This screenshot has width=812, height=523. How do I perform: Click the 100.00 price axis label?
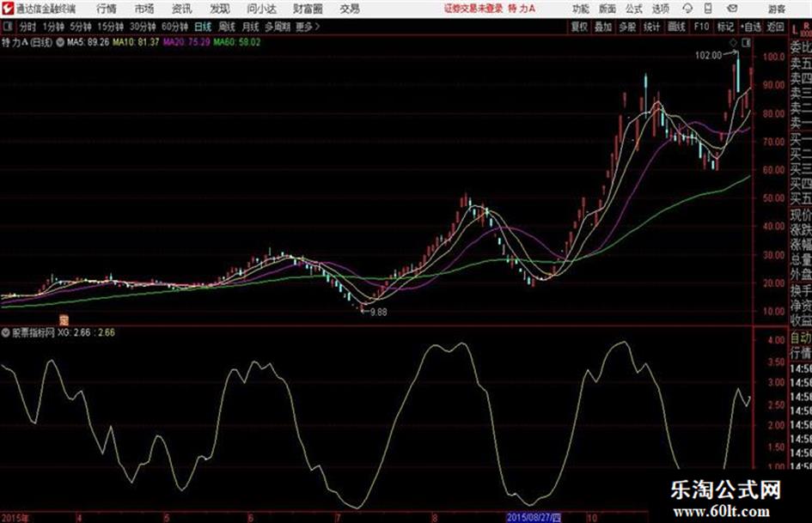coord(773,57)
